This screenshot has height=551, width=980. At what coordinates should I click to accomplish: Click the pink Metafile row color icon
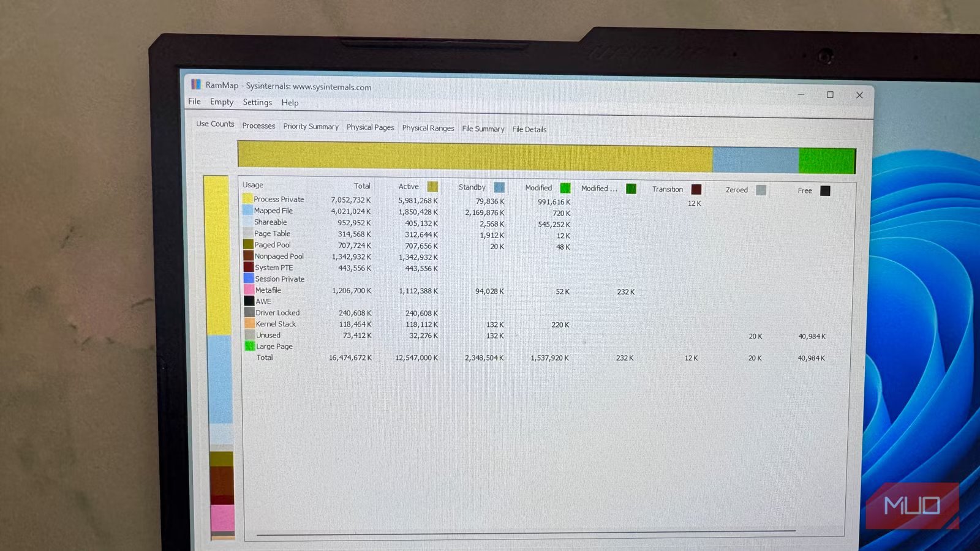click(249, 290)
